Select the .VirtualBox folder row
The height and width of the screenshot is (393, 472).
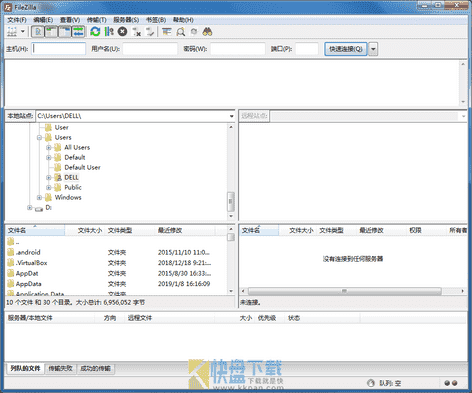(x=116, y=263)
